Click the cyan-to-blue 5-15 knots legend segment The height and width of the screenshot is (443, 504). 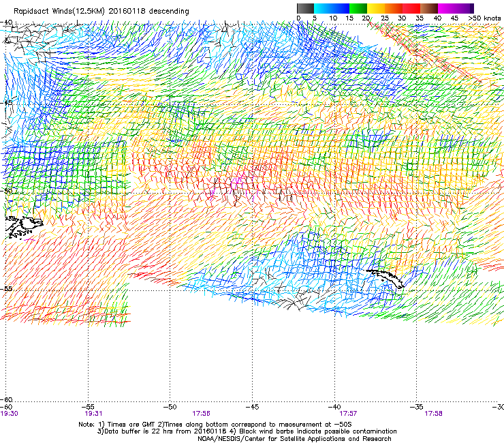[x=332, y=8]
